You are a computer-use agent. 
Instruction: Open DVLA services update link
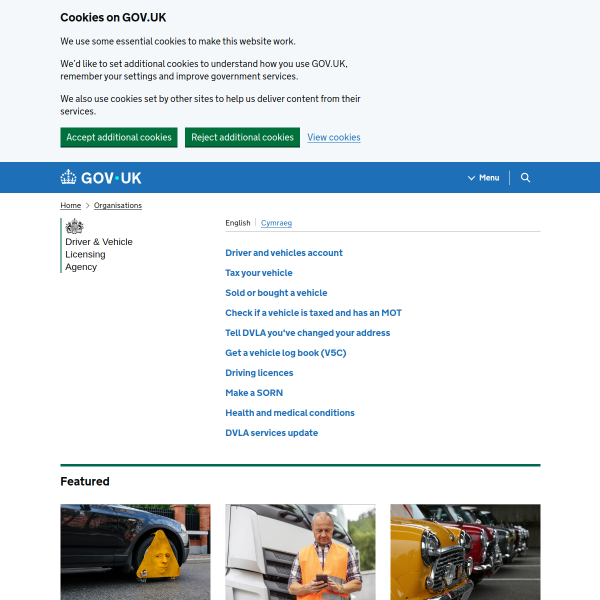point(272,433)
